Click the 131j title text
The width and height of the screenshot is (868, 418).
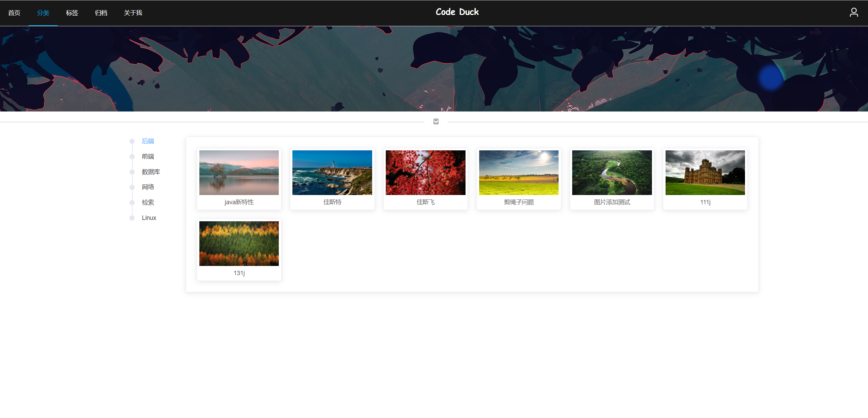[x=239, y=273]
